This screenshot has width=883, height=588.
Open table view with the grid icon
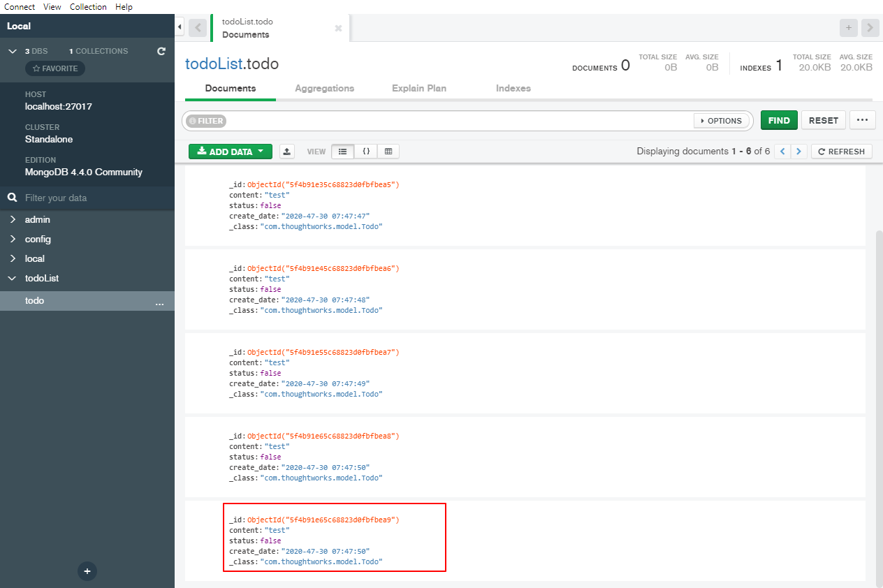coord(388,151)
